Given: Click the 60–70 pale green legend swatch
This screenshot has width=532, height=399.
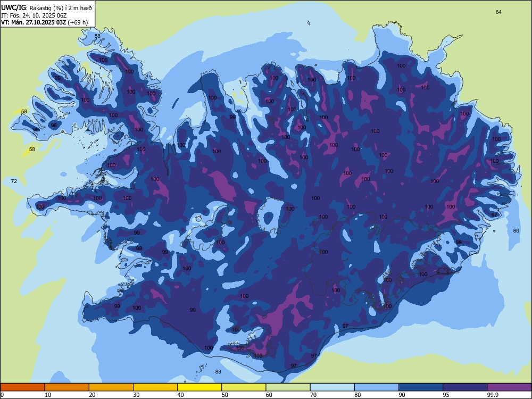Looking at the screenshot, I should pos(288,387).
